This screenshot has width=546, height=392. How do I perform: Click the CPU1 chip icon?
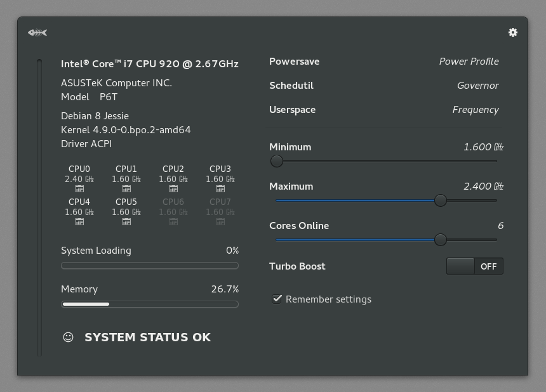[126, 189]
